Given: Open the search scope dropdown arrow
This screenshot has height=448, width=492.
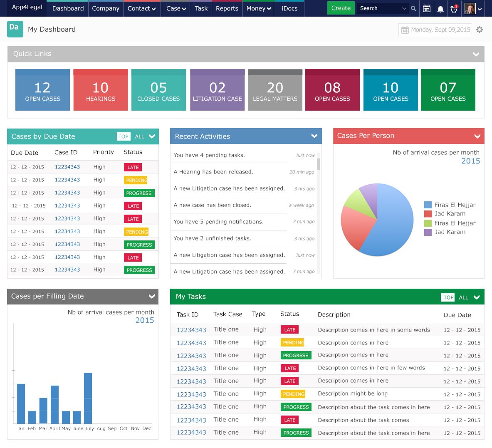Looking at the screenshot, I should [x=404, y=8].
